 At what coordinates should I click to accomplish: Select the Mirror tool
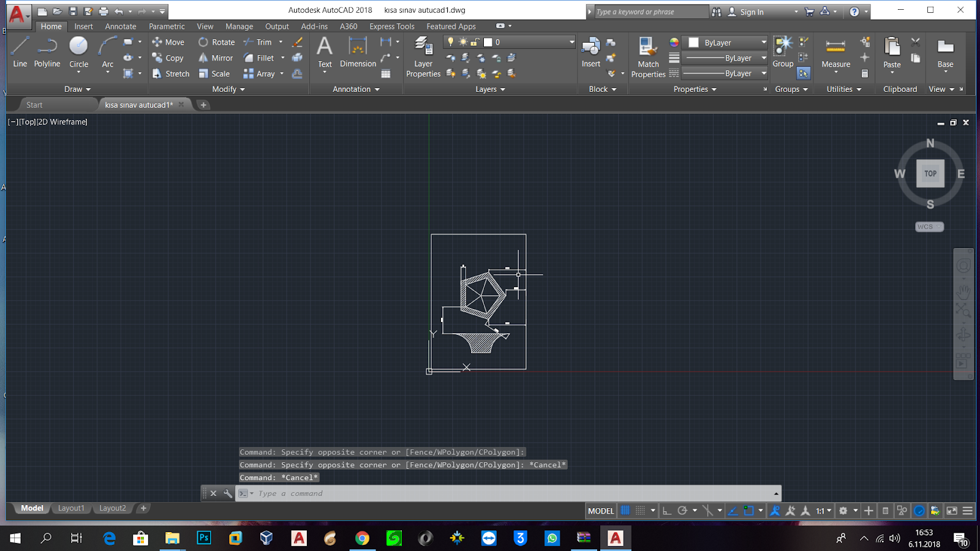[x=216, y=58]
